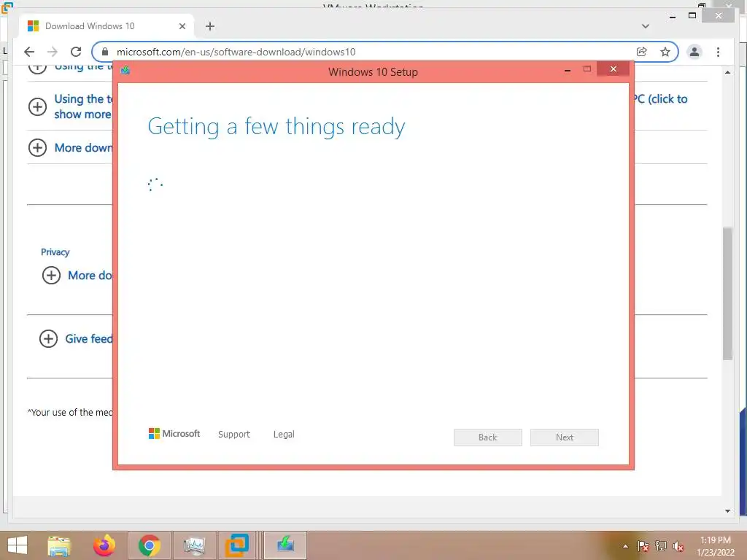The height and width of the screenshot is (560, 747).
Task: Expand the first 'More down...' plus section
Action: tap(38, 147)
